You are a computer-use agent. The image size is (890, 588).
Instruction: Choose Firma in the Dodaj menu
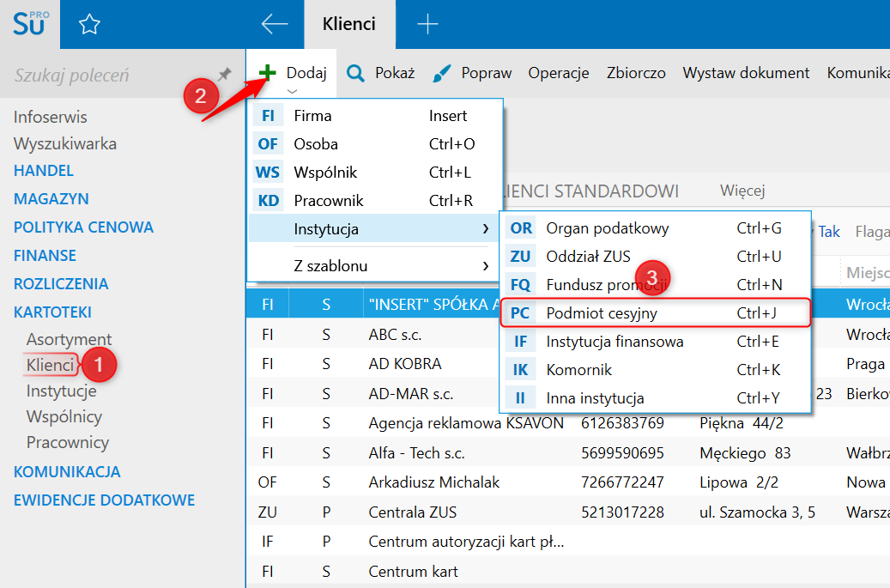coord(312,116)
